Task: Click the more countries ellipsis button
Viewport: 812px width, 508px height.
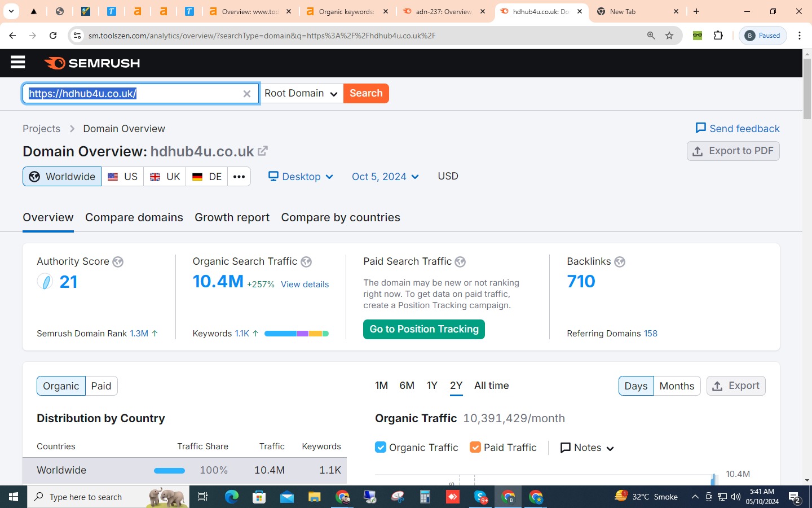Action: (239, 177)
